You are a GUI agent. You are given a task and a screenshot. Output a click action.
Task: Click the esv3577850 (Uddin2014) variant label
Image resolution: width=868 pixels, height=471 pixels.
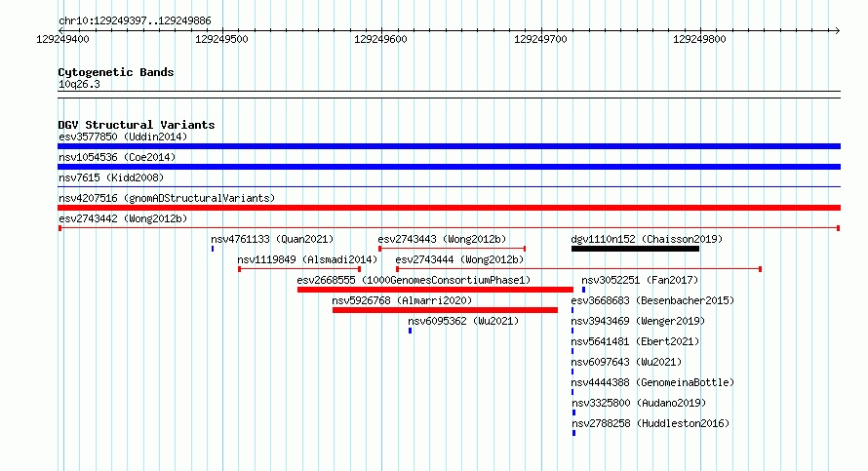(123, 137)
